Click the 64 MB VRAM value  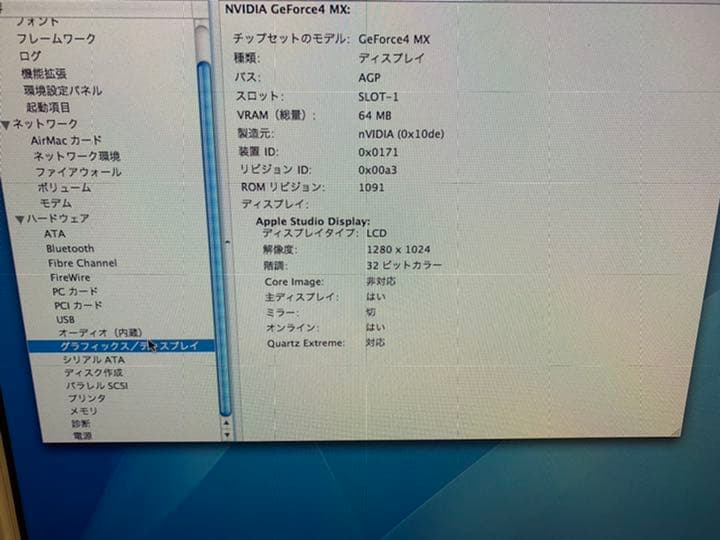click(375, 116)
